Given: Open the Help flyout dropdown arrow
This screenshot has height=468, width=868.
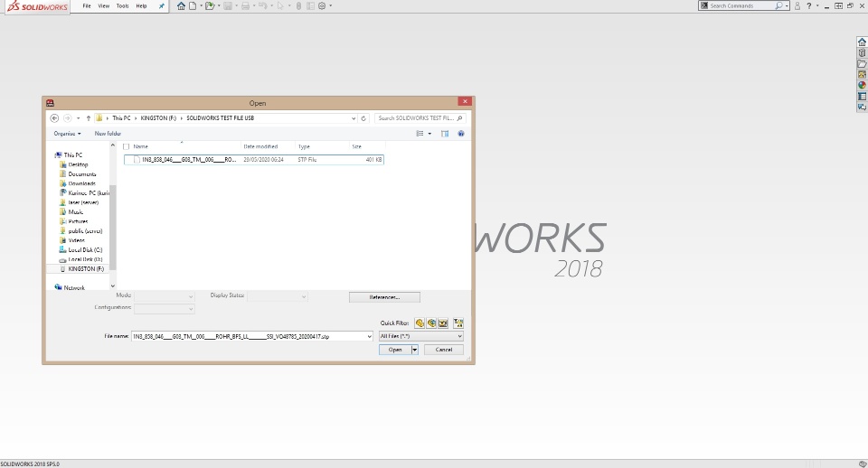Looking at the screenshot, I should (x=817, y=6).
